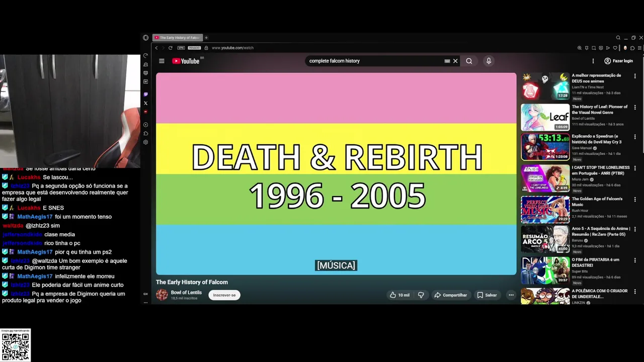Submit search with the magnifier button

pos(469,61)
